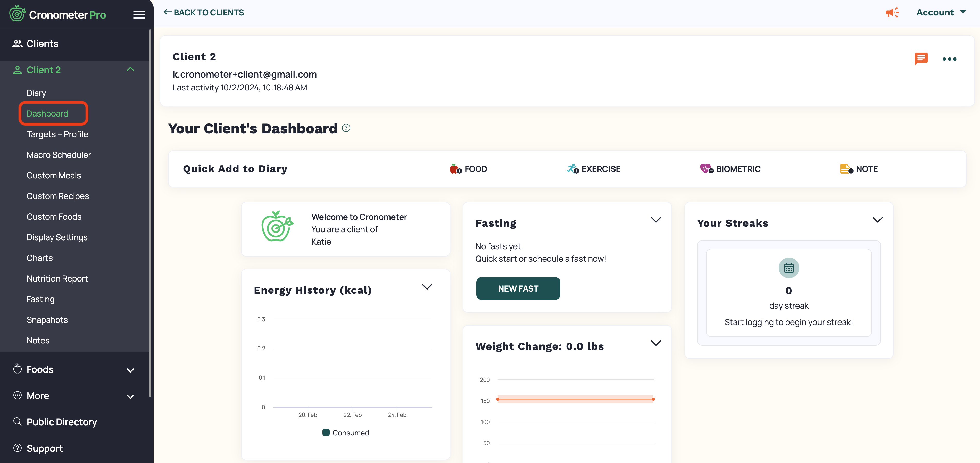This screenshot has width=980, height=463.
Task: Click the streak calendar icon
Action: (789, 268)
